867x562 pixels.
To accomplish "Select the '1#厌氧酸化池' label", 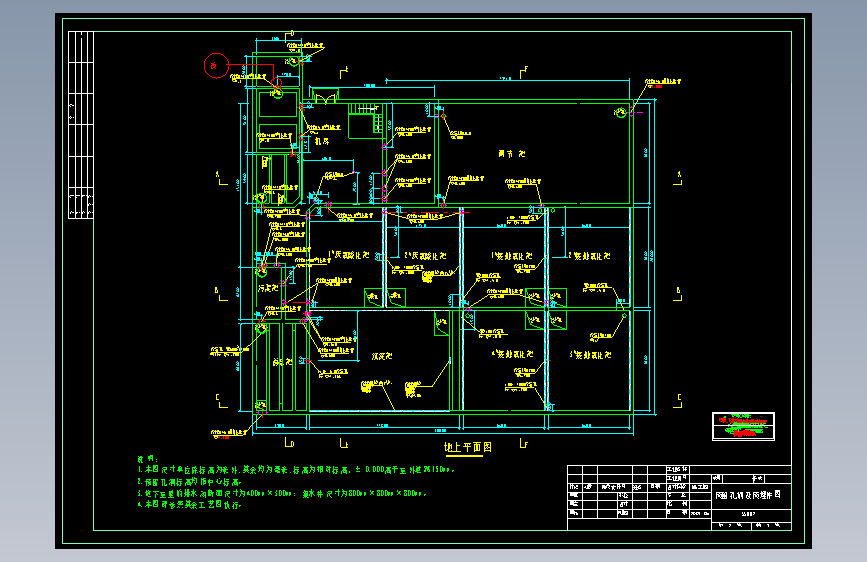I will pos(349,255).
